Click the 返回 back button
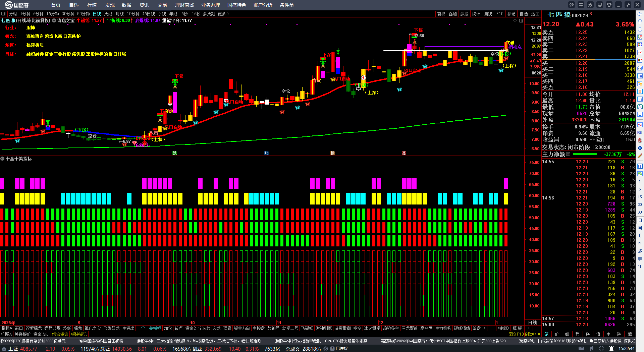 click(535, 14)
